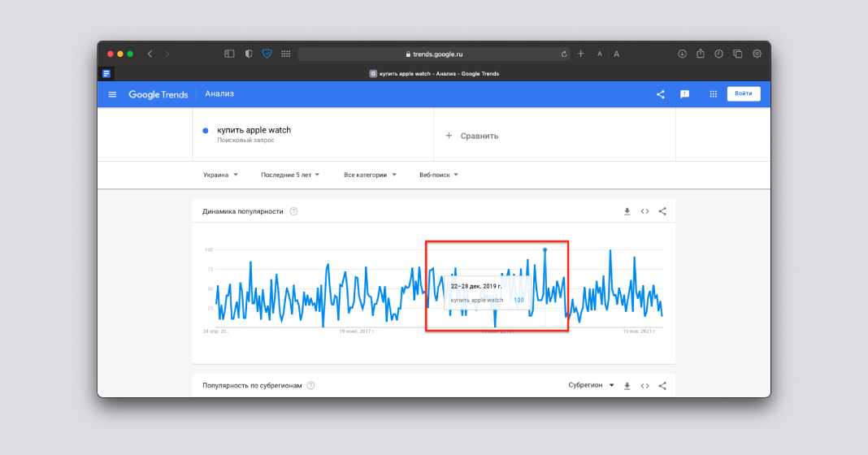Viewport: 868px width, 455px height.
Task: Click the peak data point on the chart
Action: pos(545,249)
